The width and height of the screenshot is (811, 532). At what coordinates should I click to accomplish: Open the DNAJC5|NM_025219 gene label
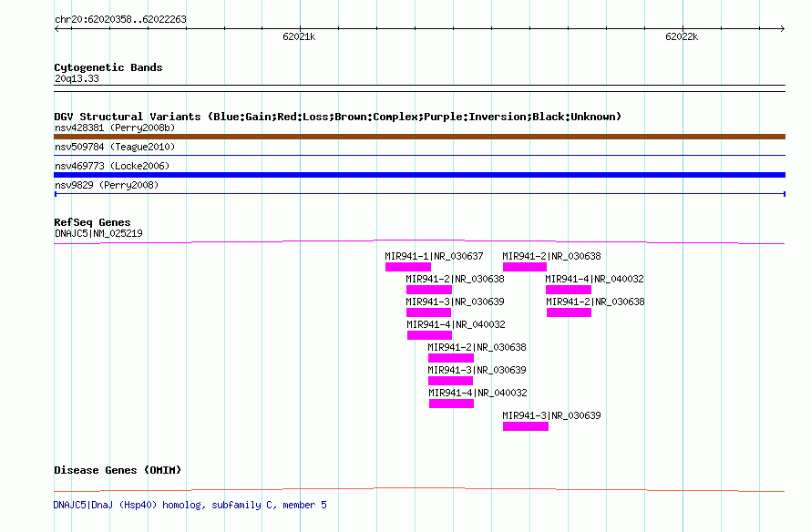coord(98,233)
